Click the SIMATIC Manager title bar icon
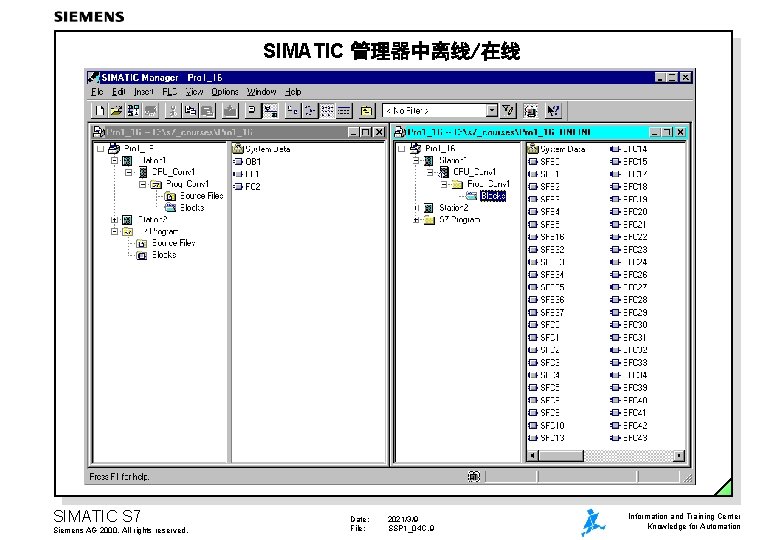Viewport: 780px width, 540px height. click(93, 78)
